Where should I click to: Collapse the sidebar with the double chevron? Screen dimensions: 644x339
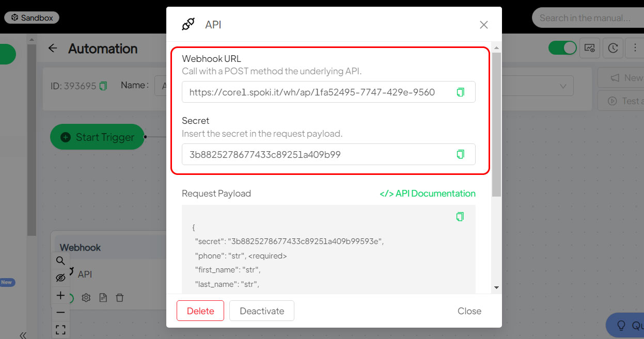point(23,335)
